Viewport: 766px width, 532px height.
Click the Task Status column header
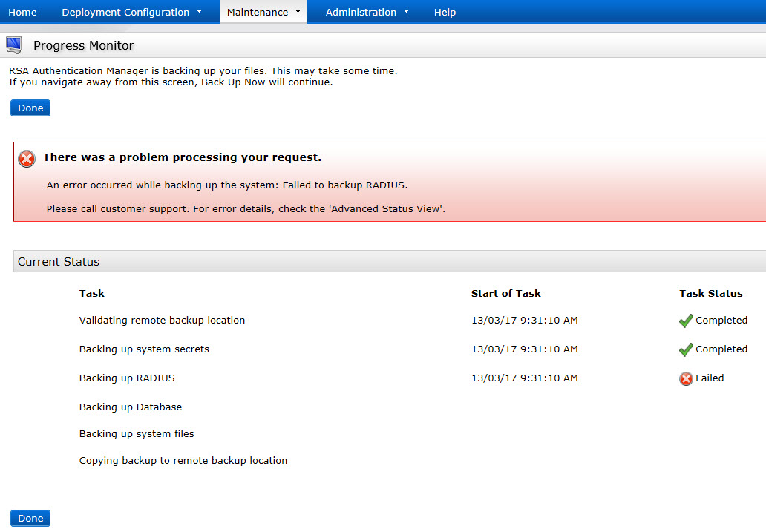point(710,293)
